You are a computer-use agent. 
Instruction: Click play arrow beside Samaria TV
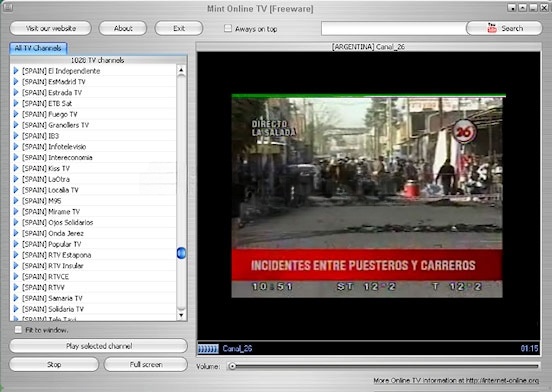pos(16,298)
